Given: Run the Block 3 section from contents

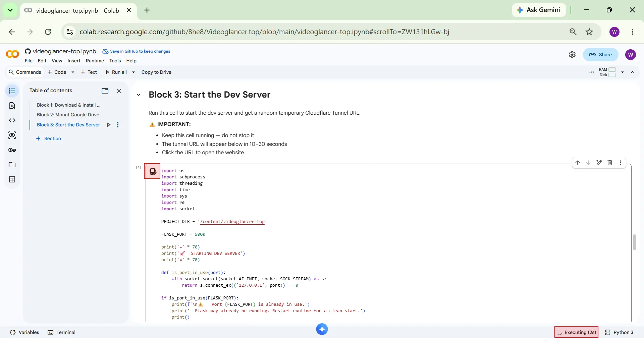Looking at the screenshot, I should click(108, 125).
